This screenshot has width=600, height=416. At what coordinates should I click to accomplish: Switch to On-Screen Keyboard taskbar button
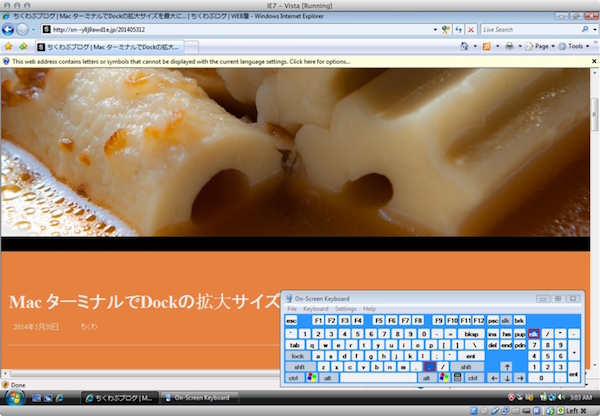[x=199, y=398]
